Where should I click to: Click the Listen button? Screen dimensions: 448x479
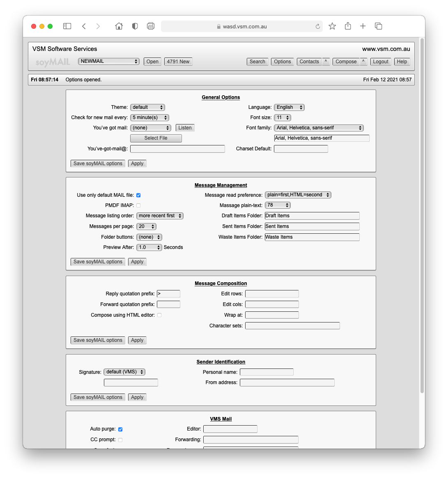pos(185,128)
